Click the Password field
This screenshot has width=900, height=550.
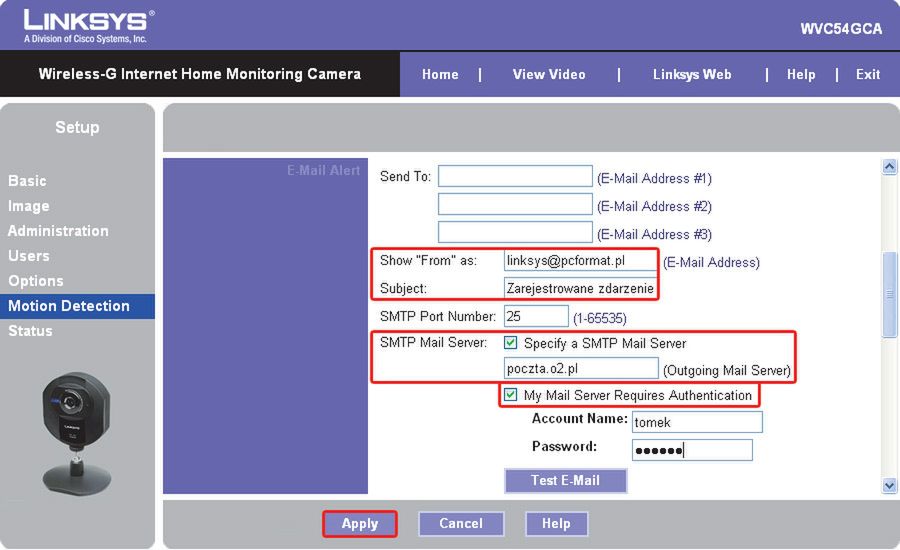point(692,450)
